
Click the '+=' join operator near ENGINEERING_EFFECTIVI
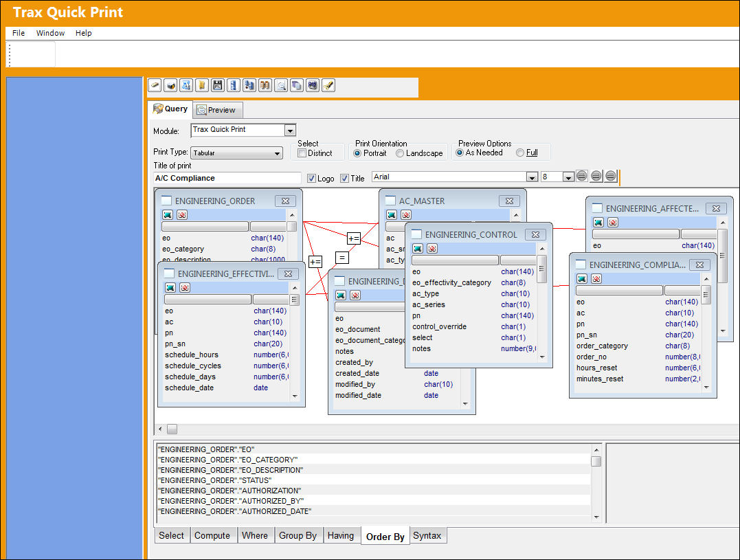(x=315, y=262)
